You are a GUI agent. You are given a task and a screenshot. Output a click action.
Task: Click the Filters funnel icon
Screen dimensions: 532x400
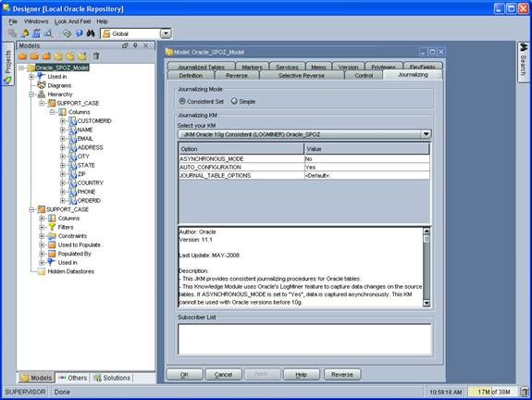point(52,227)
